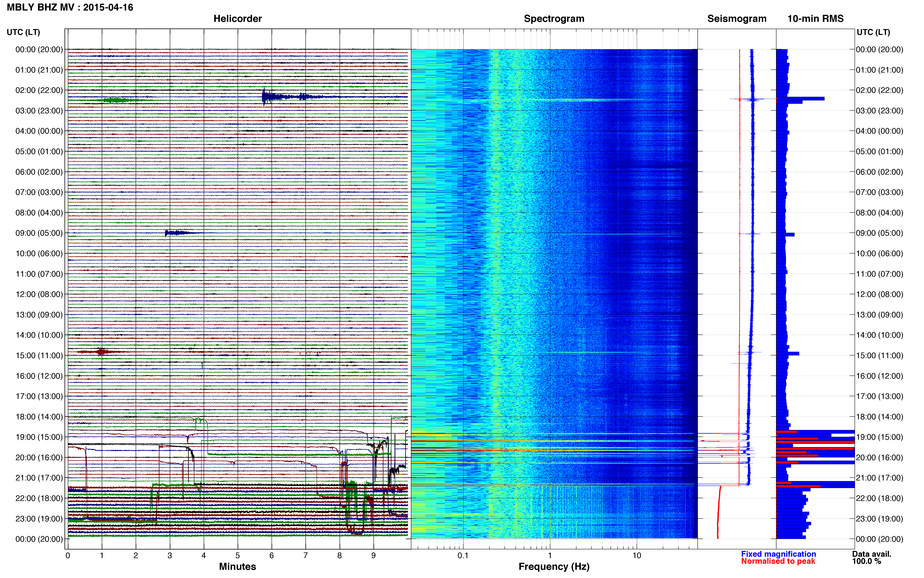Click the right 'UTC (LT)' axis label

(873, 32)
